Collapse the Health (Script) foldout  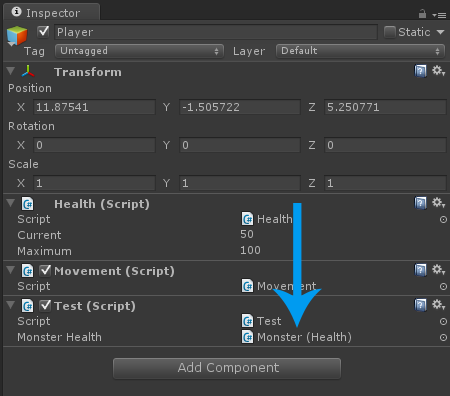click(11, 203)
